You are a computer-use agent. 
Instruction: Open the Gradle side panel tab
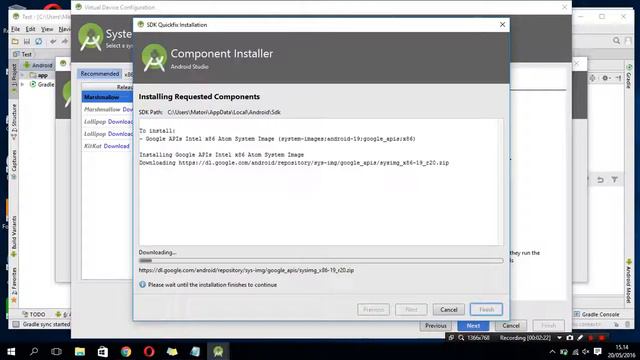(x=629, y=76)
